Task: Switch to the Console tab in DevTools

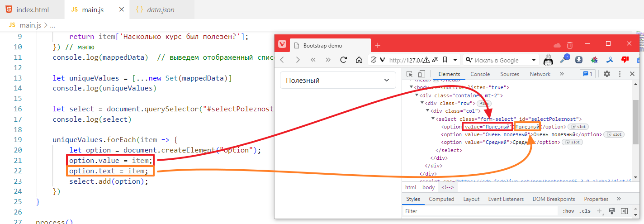Action: (x=480, y=74)
